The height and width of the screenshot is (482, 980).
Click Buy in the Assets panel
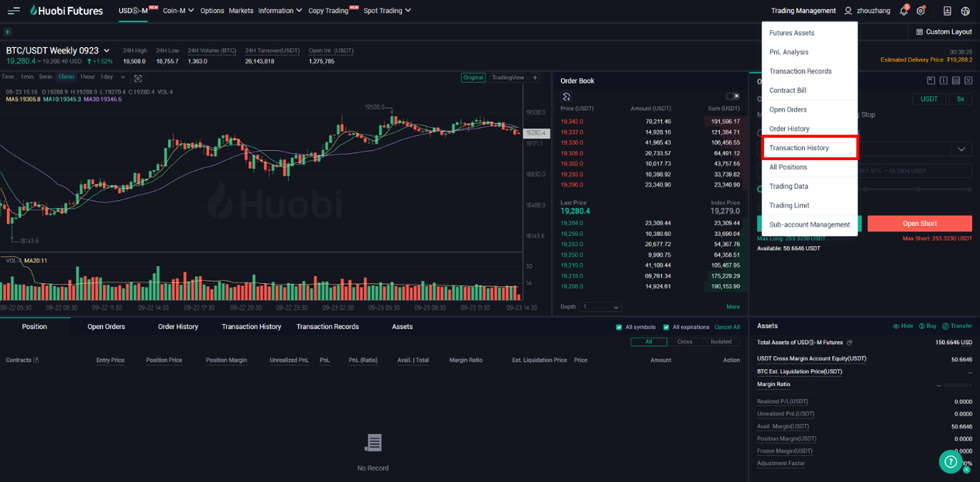click(x=927, y=326)
